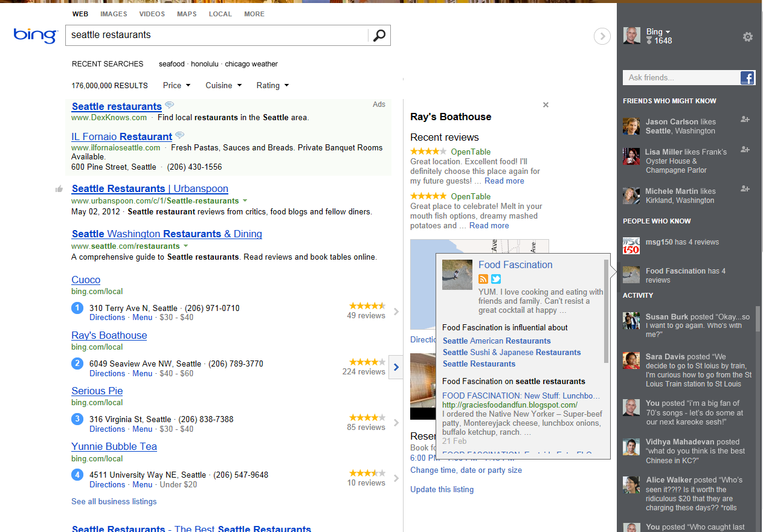This screenshot has width=763, height=532.
Task: Open the Menu link for Yunnie Bubble Tea
Action: coord(143,484)
